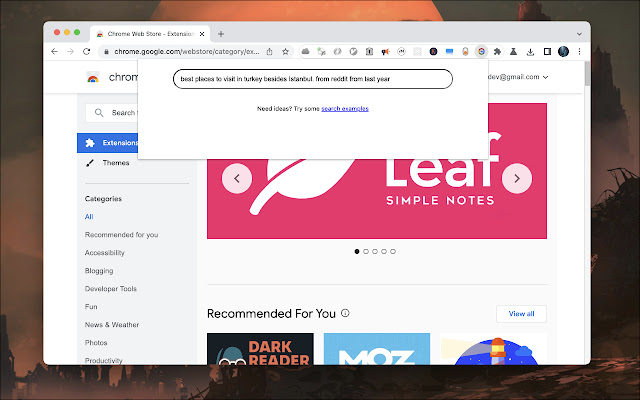The width and height of the screenshot is (640, 400).
Task: Show the previous carousel slide
Action: pyautogui.click(x=237, y=178)
